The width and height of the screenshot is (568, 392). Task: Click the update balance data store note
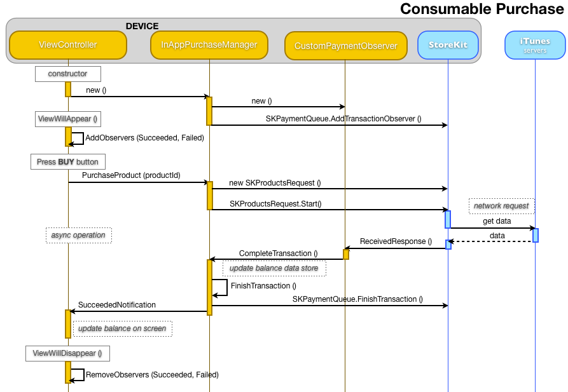tap(275, 268)
